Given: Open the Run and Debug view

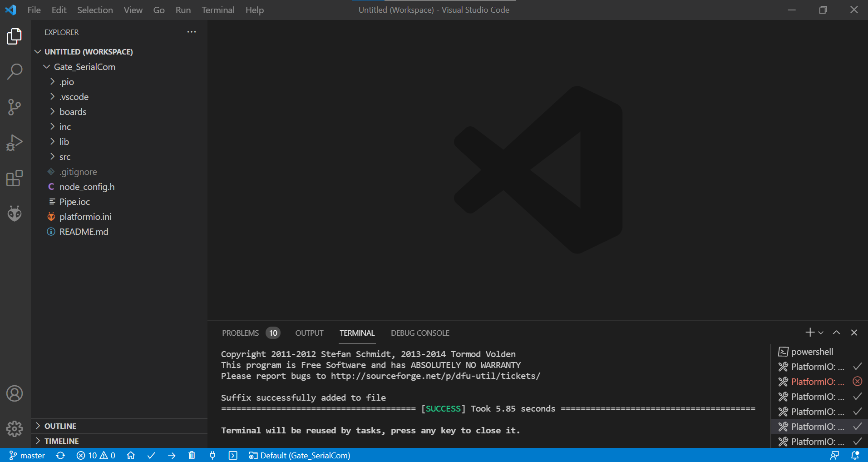Looking at the screenshot, I should (15, 143).
